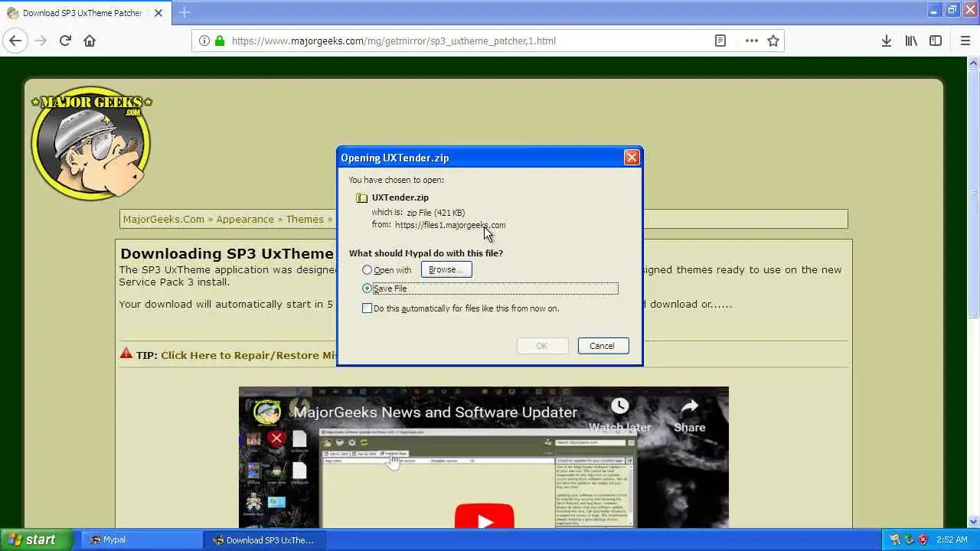
Task: Click the https://files1.majorgeeks.com source text
Action: 450,225
